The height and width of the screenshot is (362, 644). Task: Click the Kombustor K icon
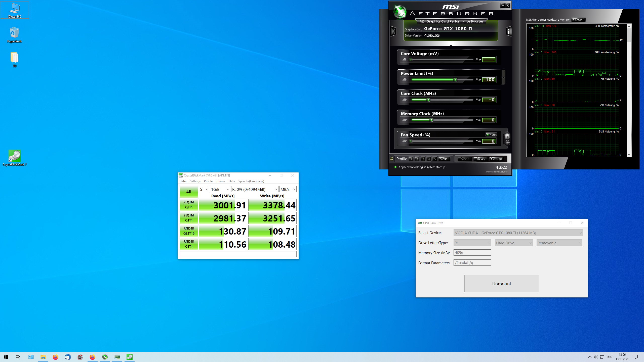click(x=393, y=31)
